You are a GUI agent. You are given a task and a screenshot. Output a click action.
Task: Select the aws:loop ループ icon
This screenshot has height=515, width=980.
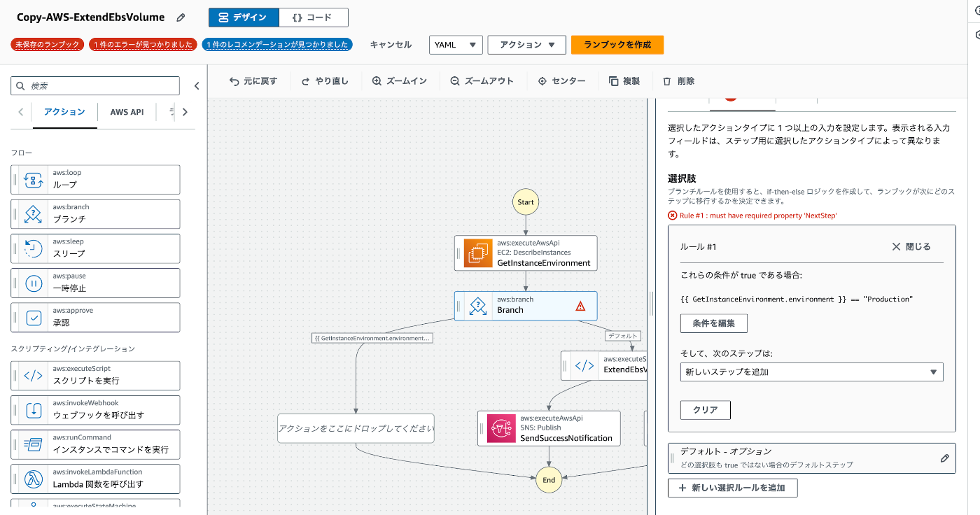tap(34, 180)
